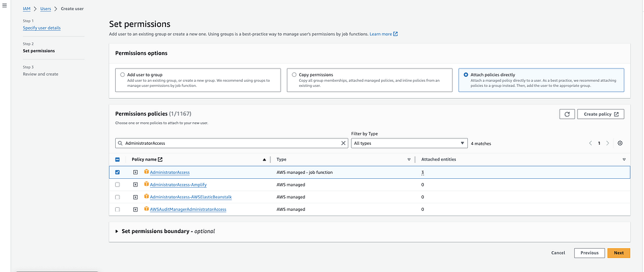Viewport: 644px width, 272px height.
Task: Click the Next button
Action: (x=619, y=252)
